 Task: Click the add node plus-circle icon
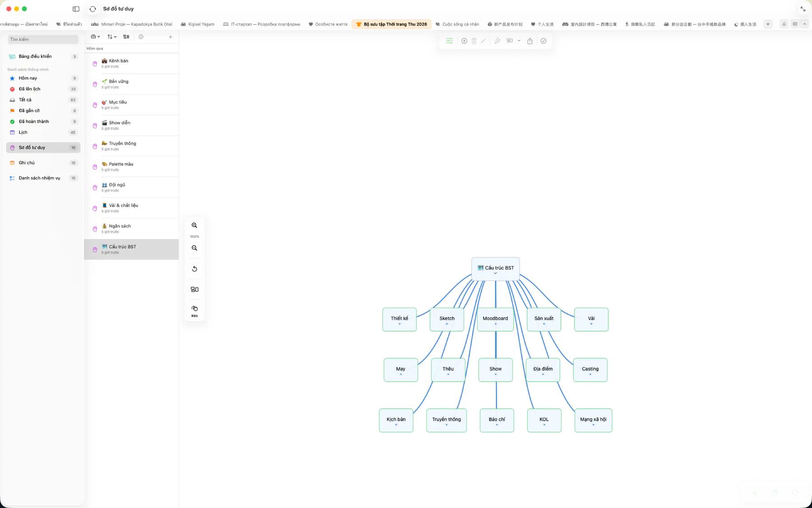point(464,41)
